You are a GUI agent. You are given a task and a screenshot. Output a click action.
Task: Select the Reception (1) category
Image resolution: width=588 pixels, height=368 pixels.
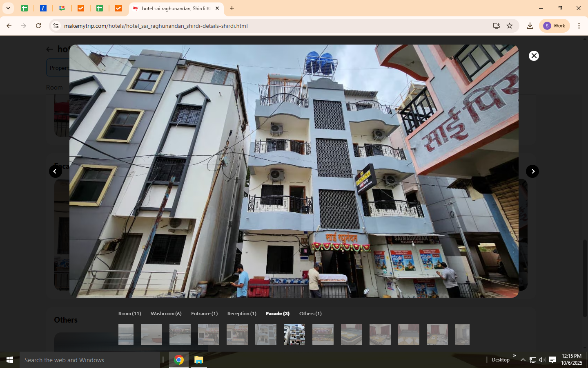[x=242, y=314]
